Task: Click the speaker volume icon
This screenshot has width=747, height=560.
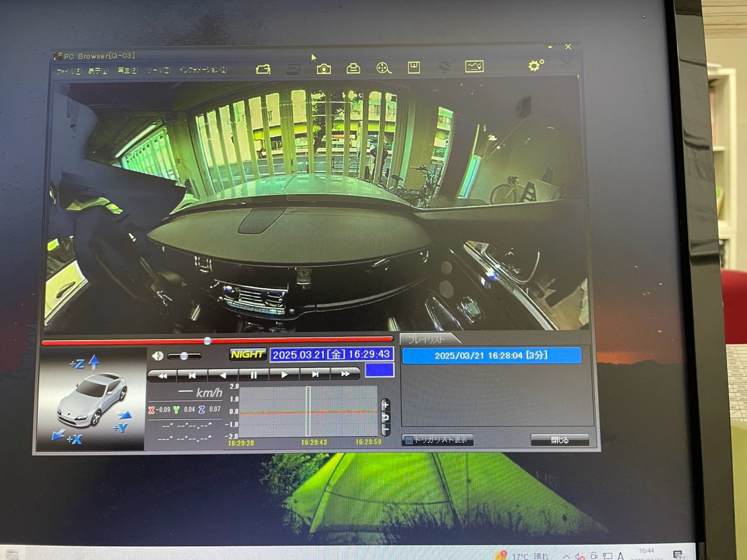Action: [157, 356]
